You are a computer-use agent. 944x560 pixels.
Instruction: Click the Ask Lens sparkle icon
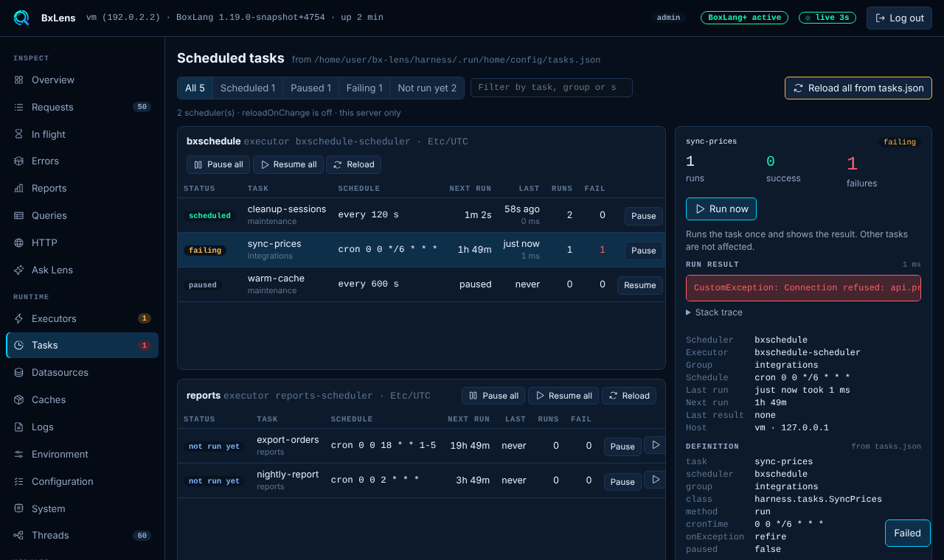(x=18, y=270)
